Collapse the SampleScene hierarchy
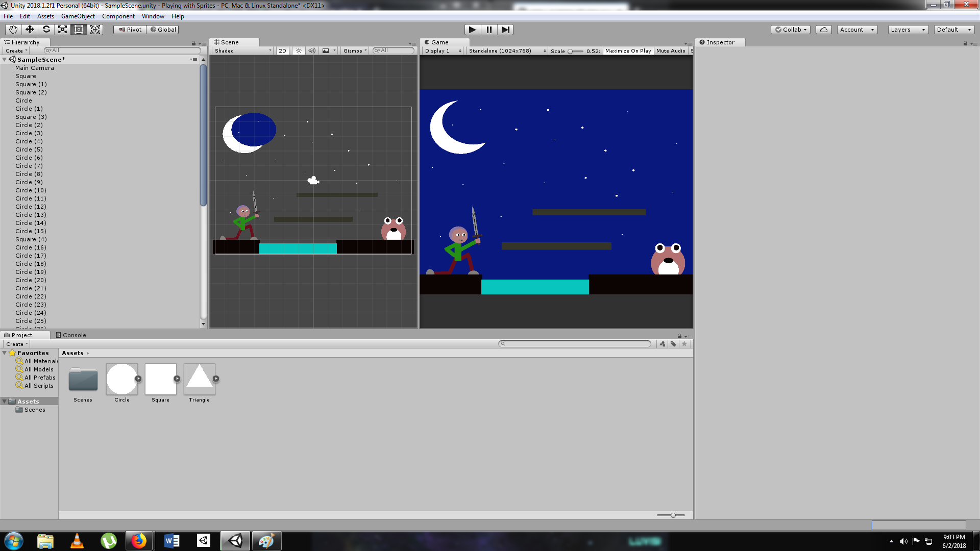 pyautogui.click(x=4, y=59)
